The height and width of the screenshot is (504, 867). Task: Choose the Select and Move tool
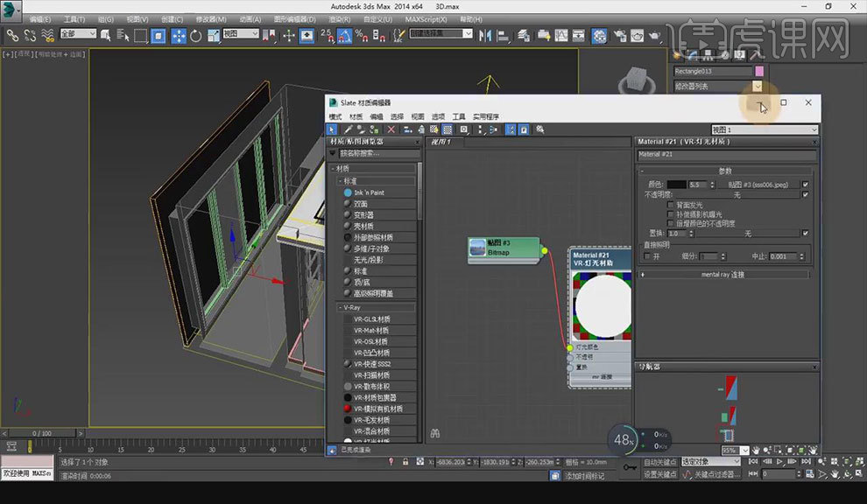click(179, 36)
